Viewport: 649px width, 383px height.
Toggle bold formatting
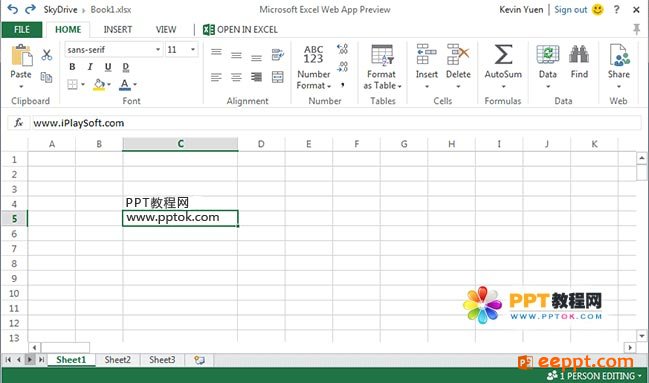point(72,67)
